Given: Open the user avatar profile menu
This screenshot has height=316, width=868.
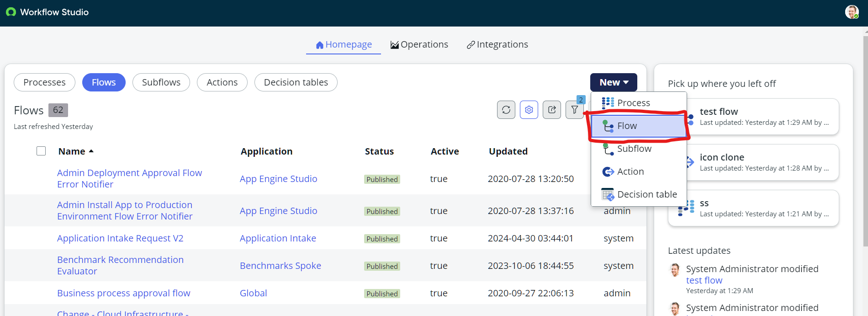Looking at the screenshot, I should point(852,12).
